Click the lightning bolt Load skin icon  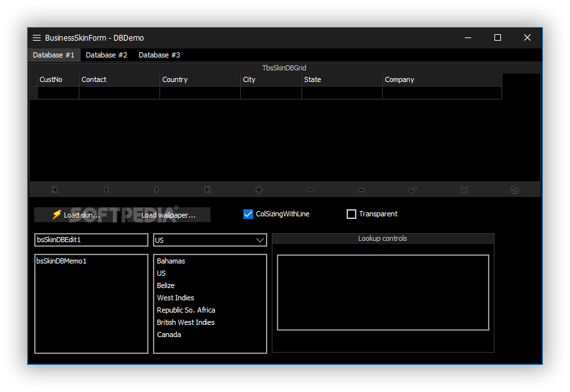coord(57,214)
